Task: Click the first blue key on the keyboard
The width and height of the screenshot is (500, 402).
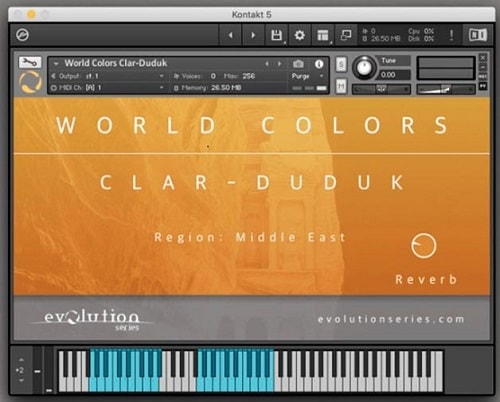Action: pyautogui.click(x=93, y=383)
